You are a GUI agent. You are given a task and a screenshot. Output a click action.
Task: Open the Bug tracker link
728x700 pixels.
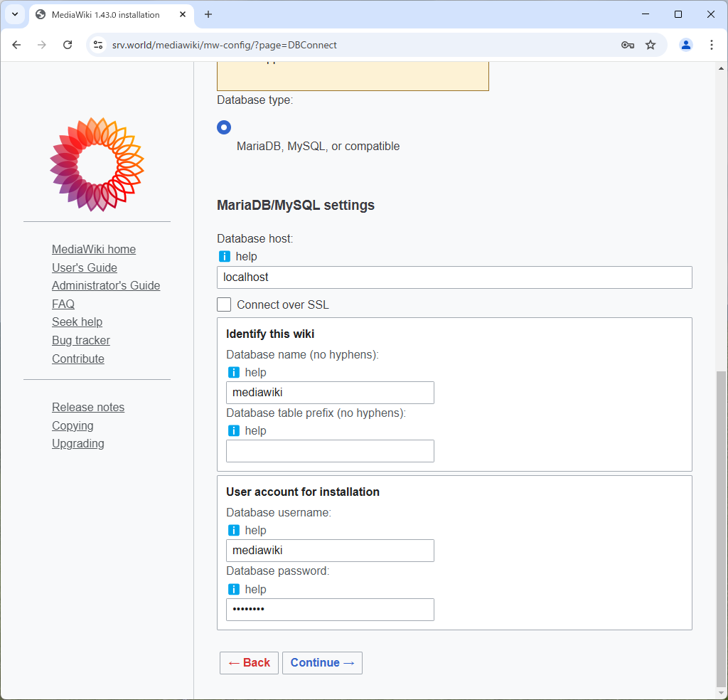(81, 341)
